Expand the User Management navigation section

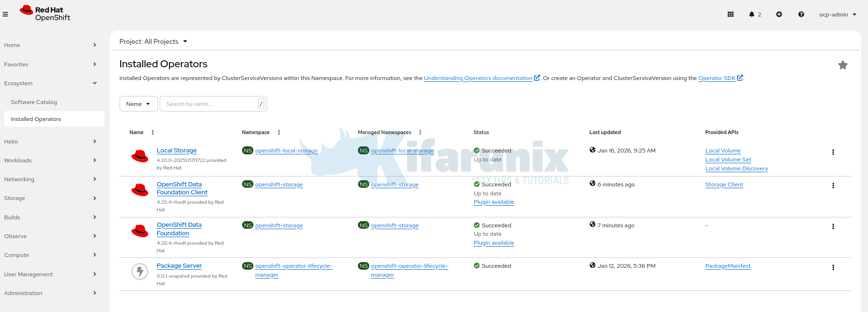coord(50,274)
